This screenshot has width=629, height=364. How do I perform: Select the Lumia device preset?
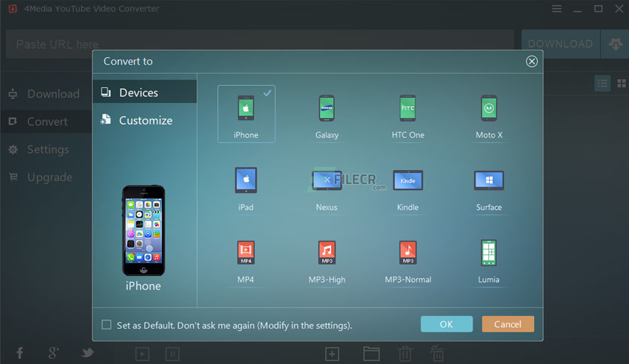click(x=489, y=262)
